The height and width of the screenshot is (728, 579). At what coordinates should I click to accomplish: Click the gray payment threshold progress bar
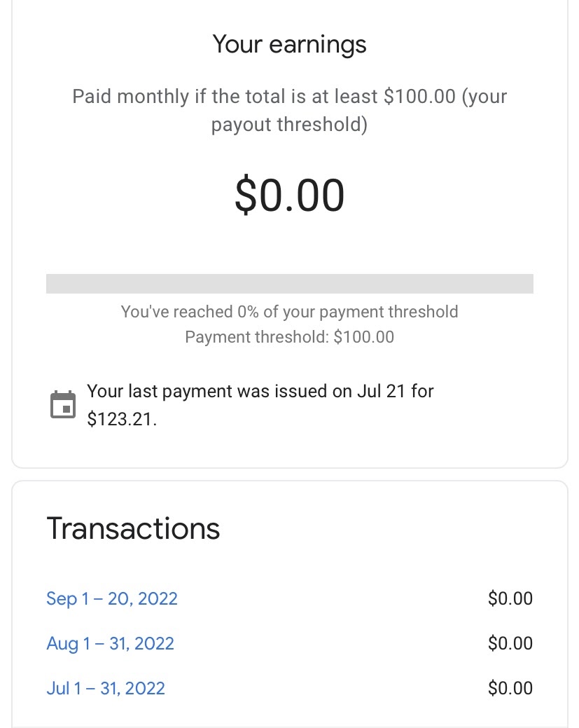coord(290,284)
